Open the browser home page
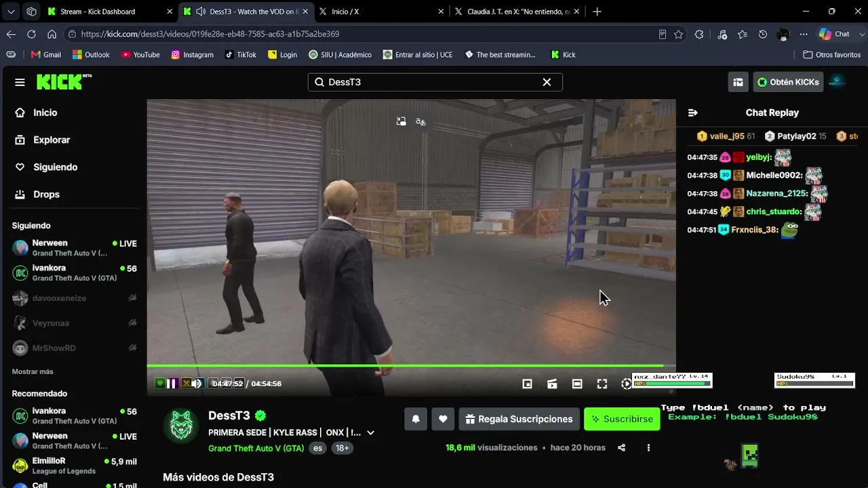This screenshot has height=488, width=868. click(52, 34)
